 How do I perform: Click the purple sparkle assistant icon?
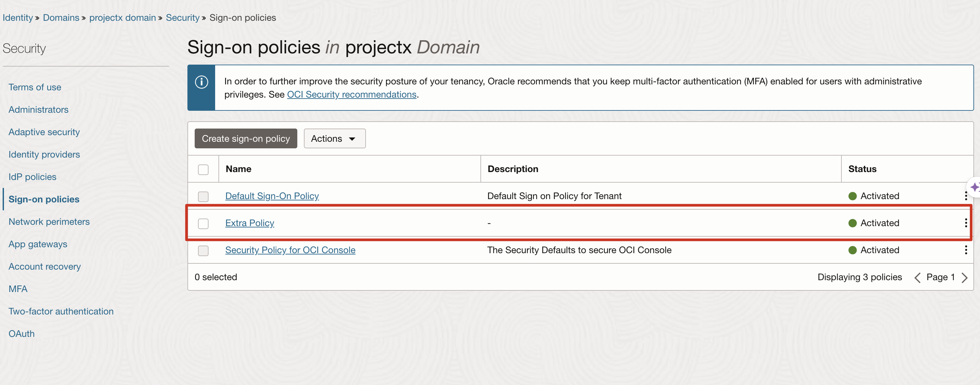pyautogui.click(x=974, y=187)
